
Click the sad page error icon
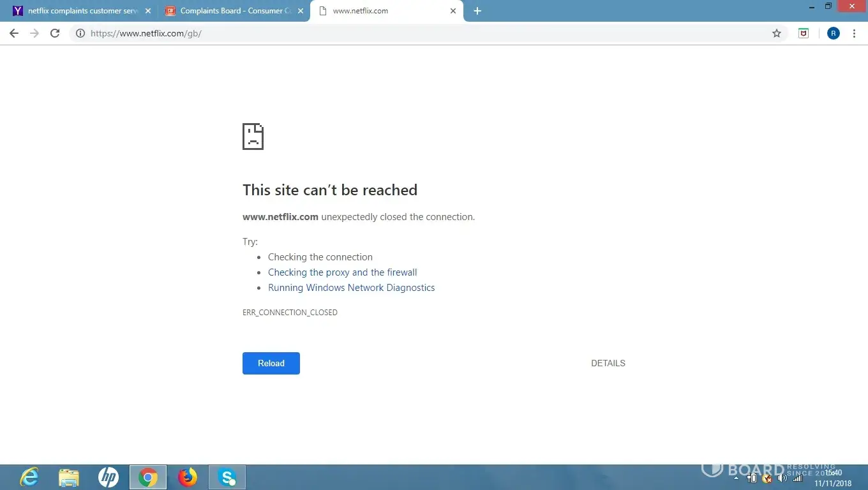pos(253,137)
